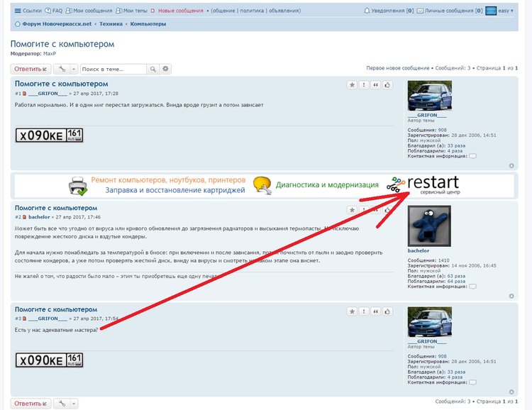The width and height of the screenshot is (532, 410).
Task: Expand the Ссылки quick links menu
Action: tap(28, 11)
